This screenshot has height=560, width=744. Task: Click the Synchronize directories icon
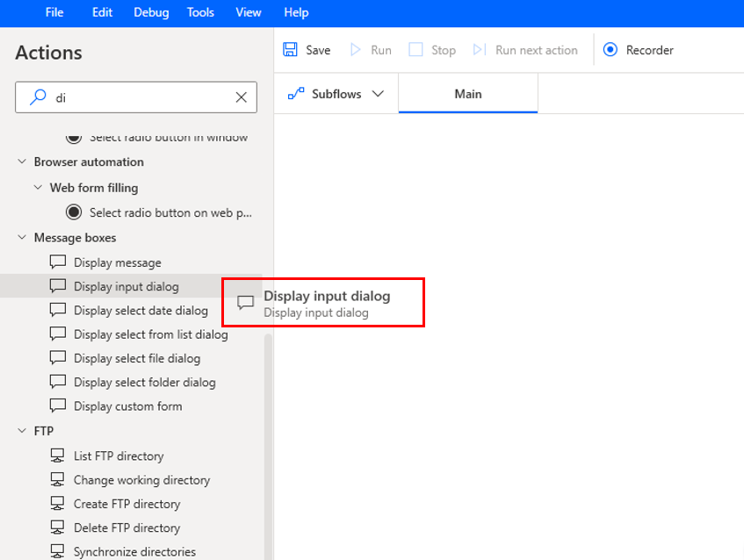point(57,551)
